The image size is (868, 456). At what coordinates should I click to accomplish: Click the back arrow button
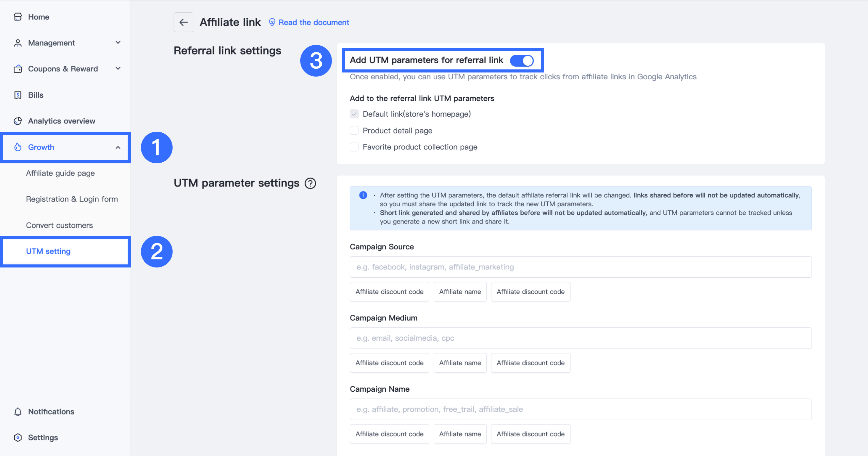183,22
